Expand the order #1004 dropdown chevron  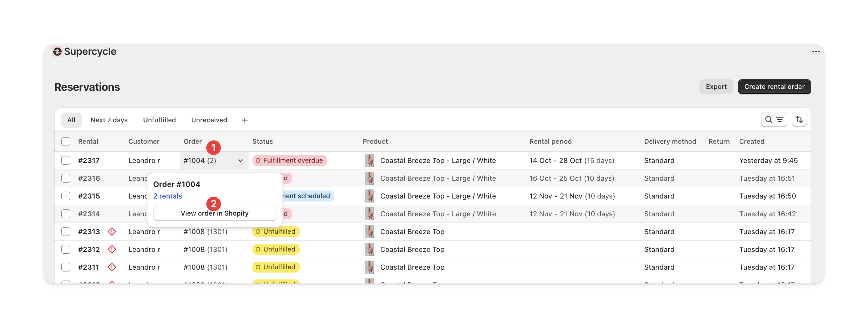click(241, 160)
